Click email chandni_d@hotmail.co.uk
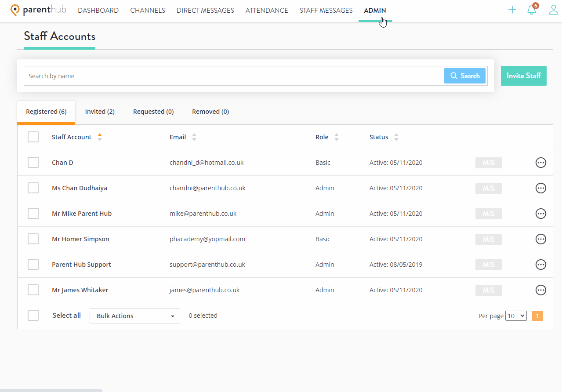This screenshot has height=392, width=562. (207, 163)
